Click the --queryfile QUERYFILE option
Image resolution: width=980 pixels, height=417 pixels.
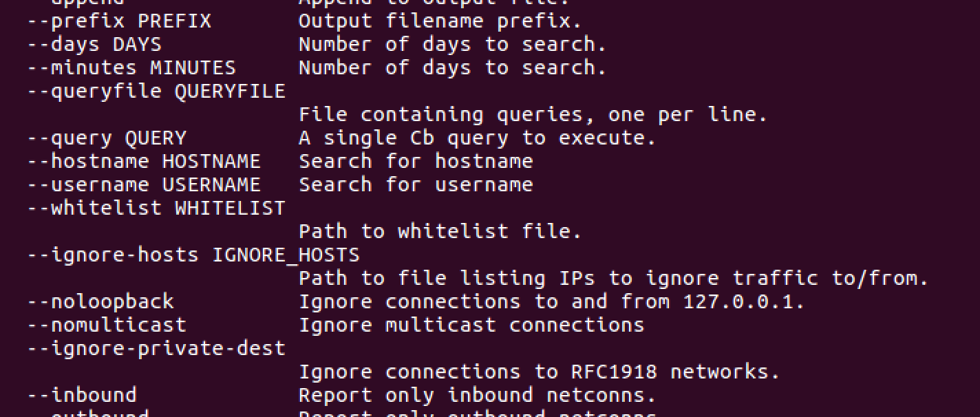tap(156, 92)
